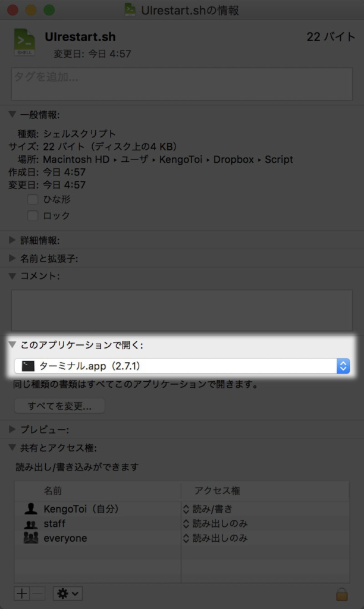The width and height of the screenshot is (364, 609).
Task: Click the plus button to add user
Action: point(22,594)
